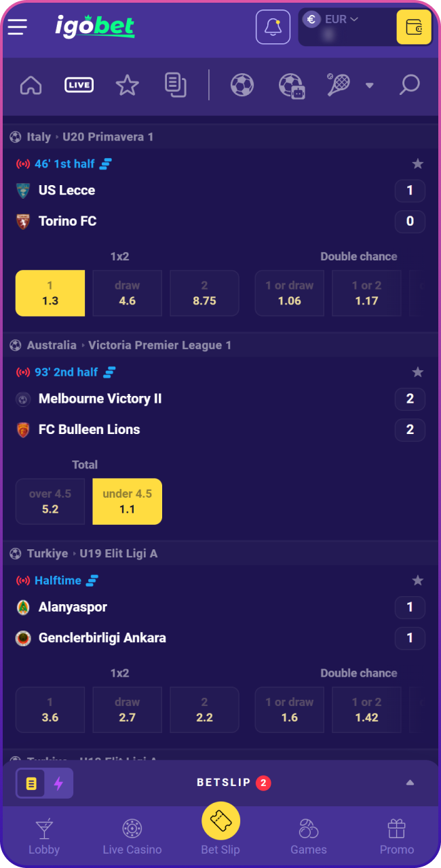Expand more sports dropdown arrow
The height and width of the screenshot is (868, 441).
click(370, 85)
